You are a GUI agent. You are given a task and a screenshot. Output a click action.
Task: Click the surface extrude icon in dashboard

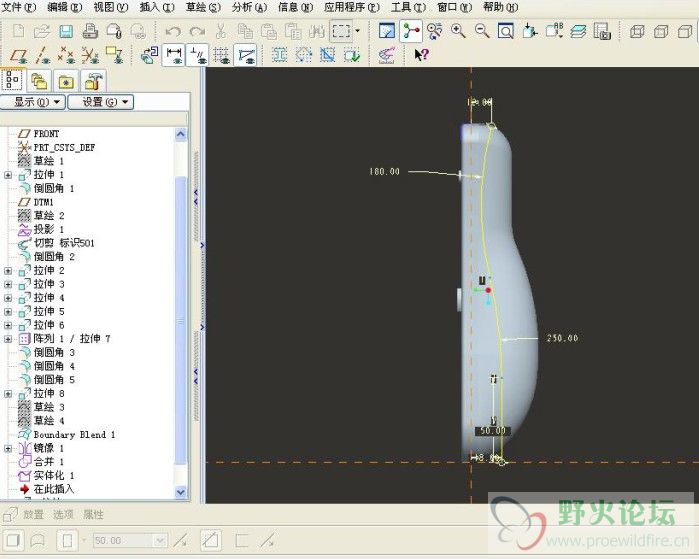pos(38,541)
